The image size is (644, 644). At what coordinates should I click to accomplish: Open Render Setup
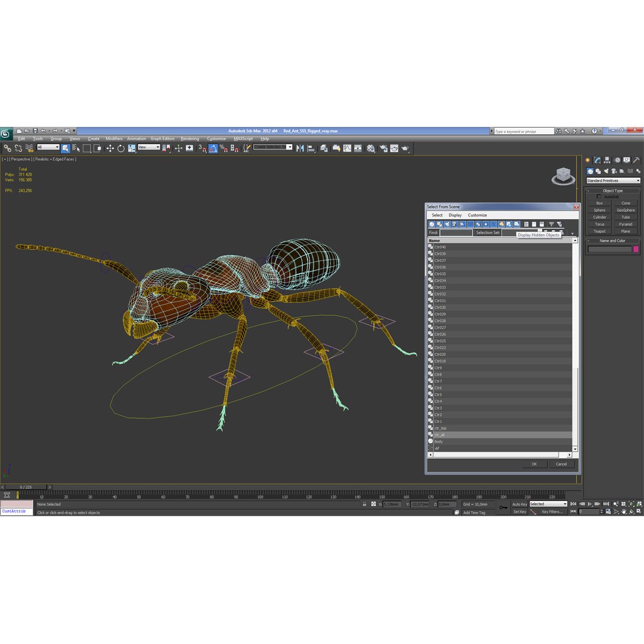pyautogui.click(x=383, y=148)
